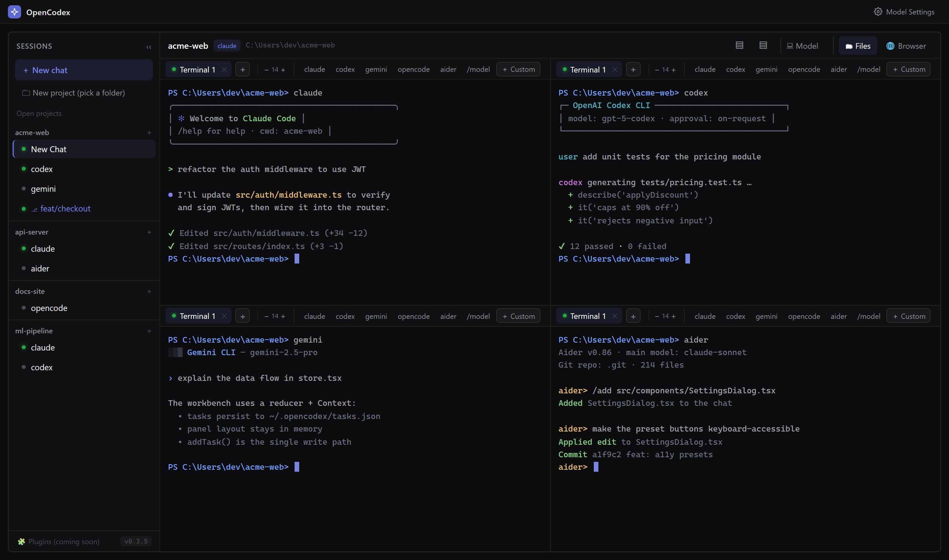Screen dimensions: 949x560
Task: Decrease font size in gemini pane
Action: pos(267,317)
